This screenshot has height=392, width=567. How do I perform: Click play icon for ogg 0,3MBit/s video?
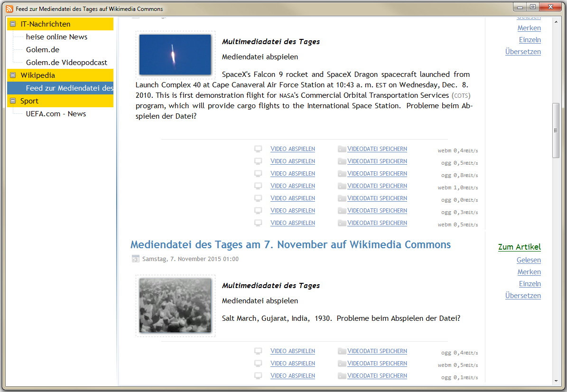(x=258, y=210)
